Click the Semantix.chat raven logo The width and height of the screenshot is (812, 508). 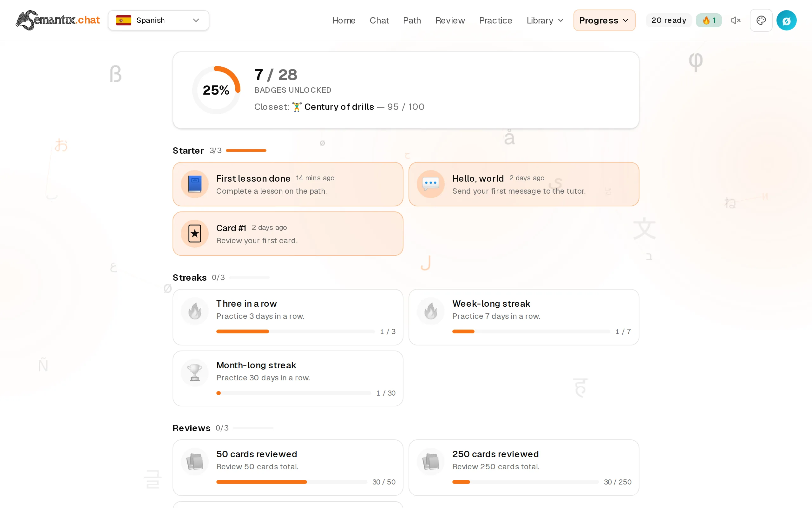tap(58, 20)
